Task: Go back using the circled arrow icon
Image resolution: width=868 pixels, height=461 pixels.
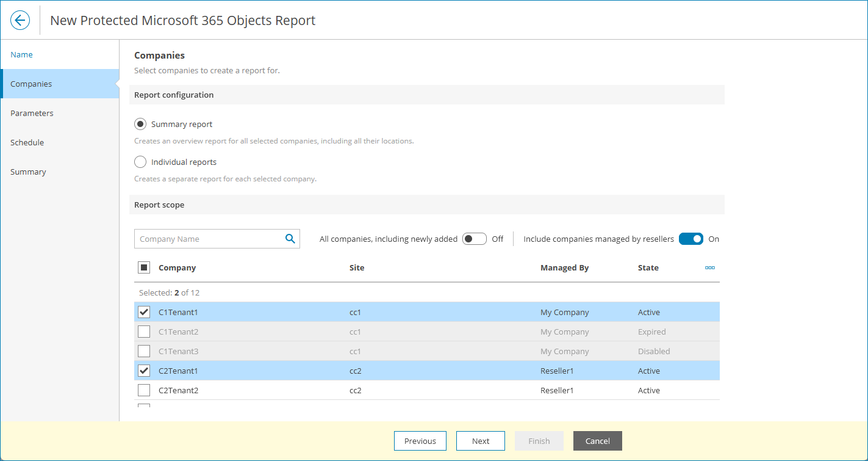Action: 20,20
